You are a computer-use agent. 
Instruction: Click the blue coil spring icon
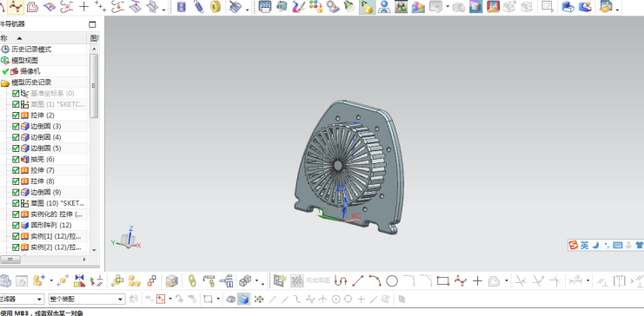coord(198,7)
